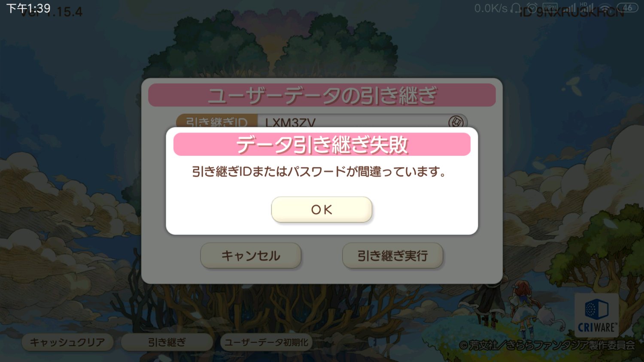Click the 引き継ぎ実行 button
This screenshot has width=644, height=362.
pyautogui.click(x=392, y=256)
